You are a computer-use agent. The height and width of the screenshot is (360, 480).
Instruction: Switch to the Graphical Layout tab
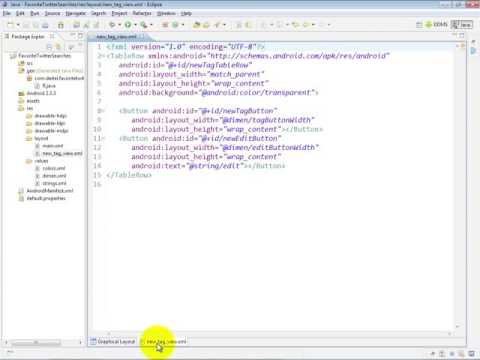pos(113,341)
